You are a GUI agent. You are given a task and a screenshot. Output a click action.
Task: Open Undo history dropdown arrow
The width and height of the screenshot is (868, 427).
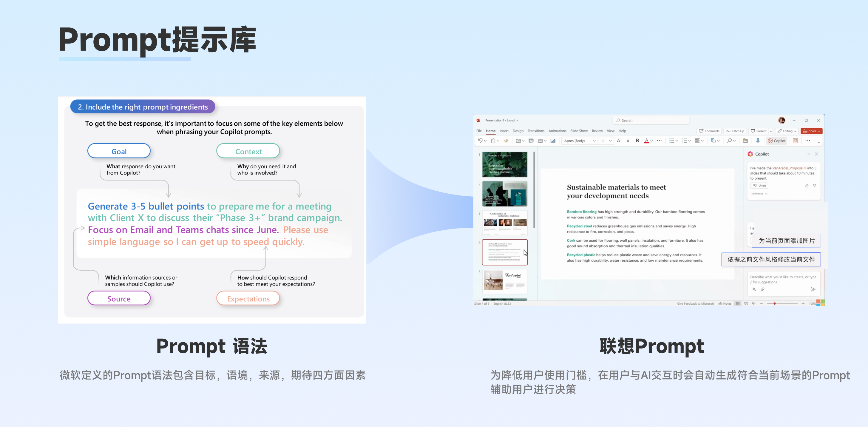[x=485, y=141]
